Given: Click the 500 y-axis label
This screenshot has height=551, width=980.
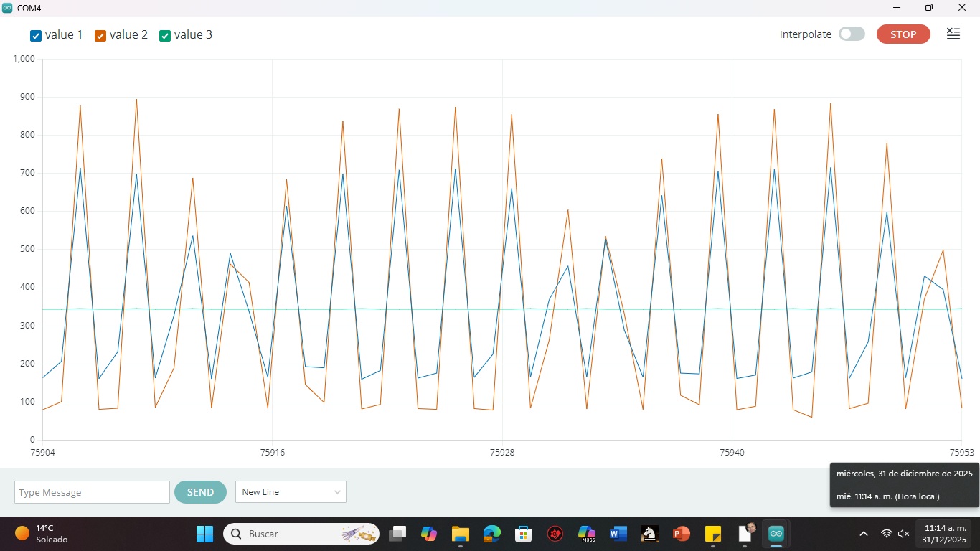Looking at the screenshot, I should [x=27, y=249].
